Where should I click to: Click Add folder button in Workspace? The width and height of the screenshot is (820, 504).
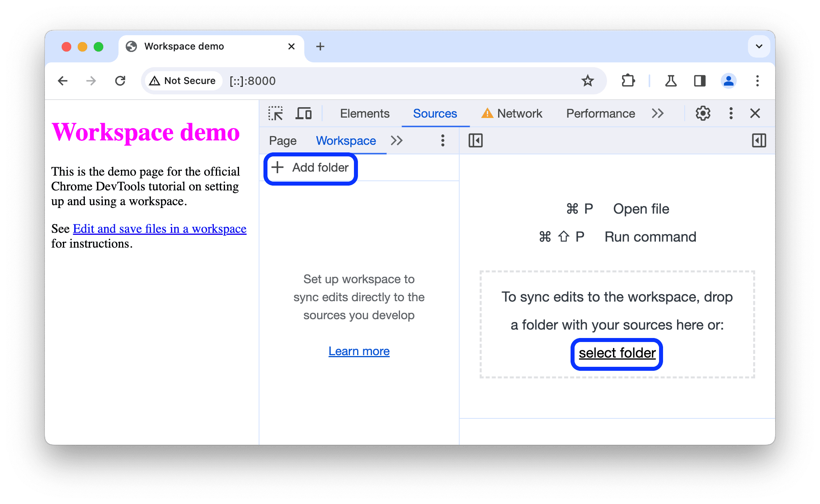pyautogui.click(x=310, y=167)
